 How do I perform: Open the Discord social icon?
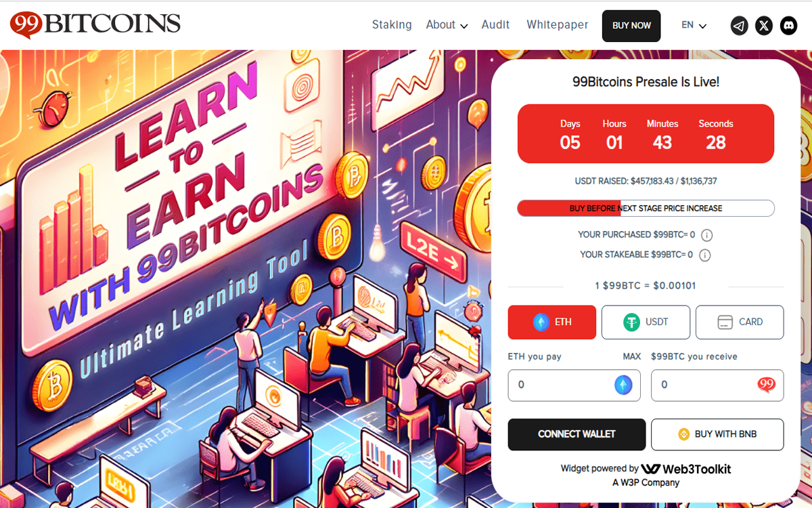[788, 26]
